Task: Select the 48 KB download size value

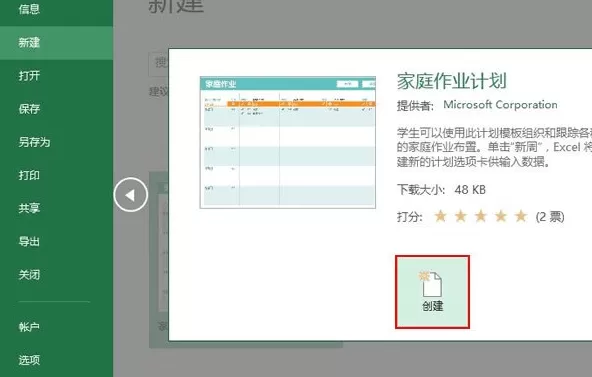Action: (470, 189)
